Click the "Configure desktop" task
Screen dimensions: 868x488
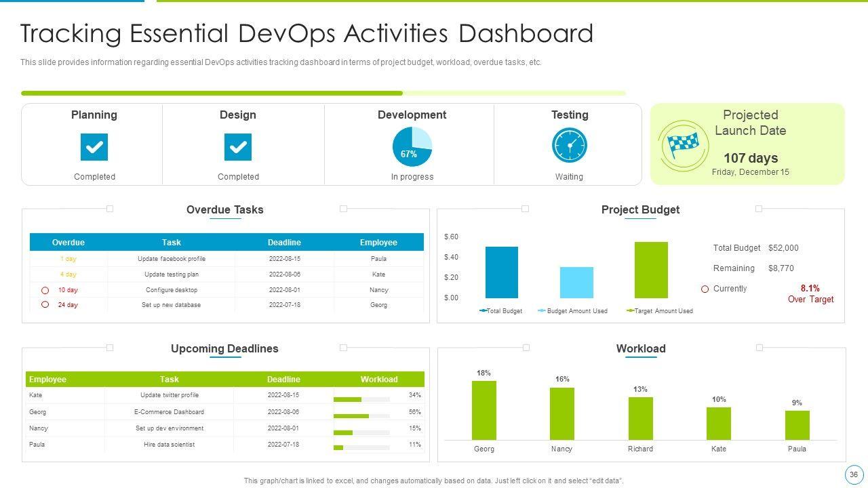click(x=172, y=290)
